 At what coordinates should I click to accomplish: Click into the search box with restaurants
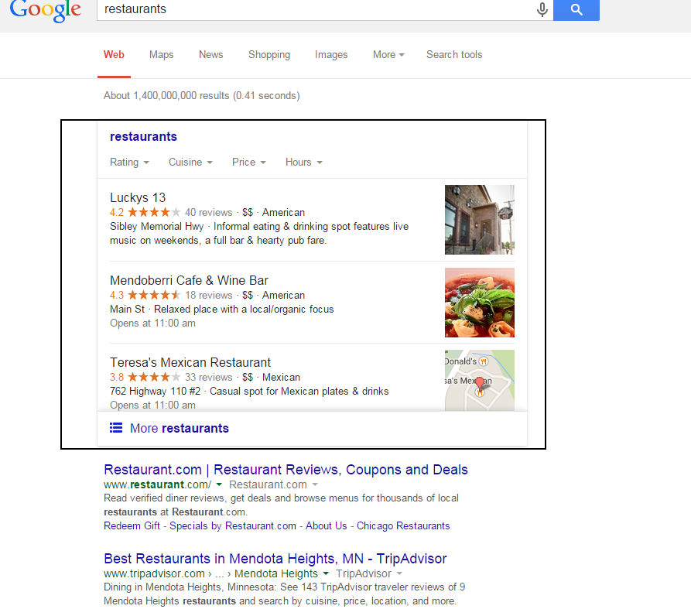coord(314,9)
